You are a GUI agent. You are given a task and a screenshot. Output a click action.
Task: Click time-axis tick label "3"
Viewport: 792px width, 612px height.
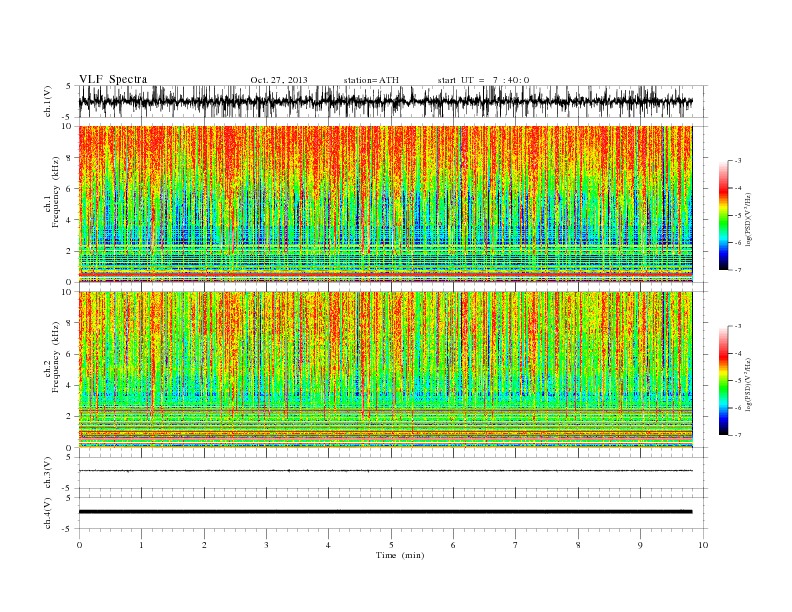pos(266,545)
